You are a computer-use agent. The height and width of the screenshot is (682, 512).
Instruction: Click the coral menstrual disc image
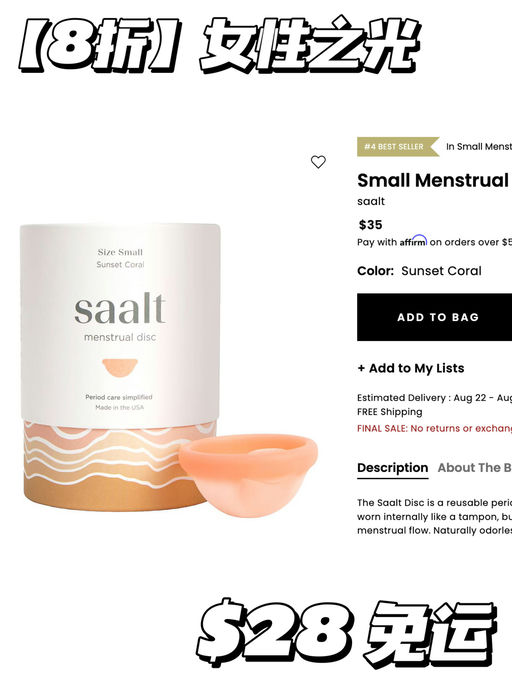point(248,475)
